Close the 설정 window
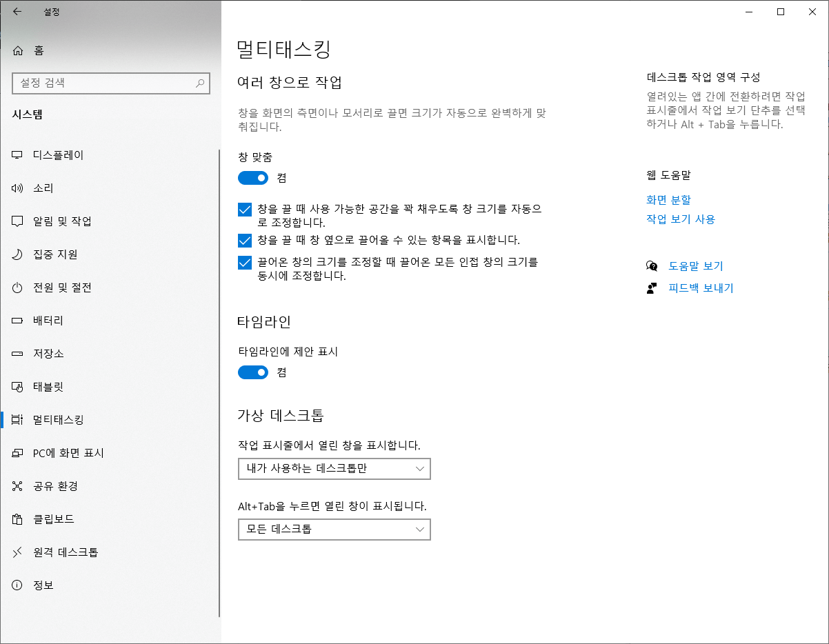The image size is (829, 644). click(812, 11)
